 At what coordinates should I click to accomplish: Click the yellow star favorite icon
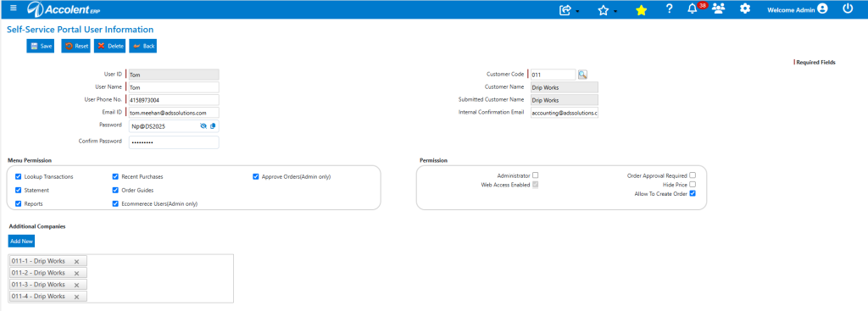point(641,10)
